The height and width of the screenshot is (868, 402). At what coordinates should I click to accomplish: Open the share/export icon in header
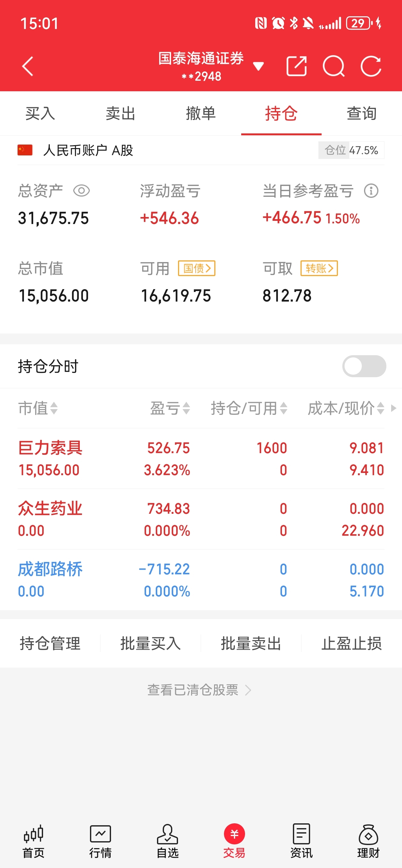pos(296,66)
